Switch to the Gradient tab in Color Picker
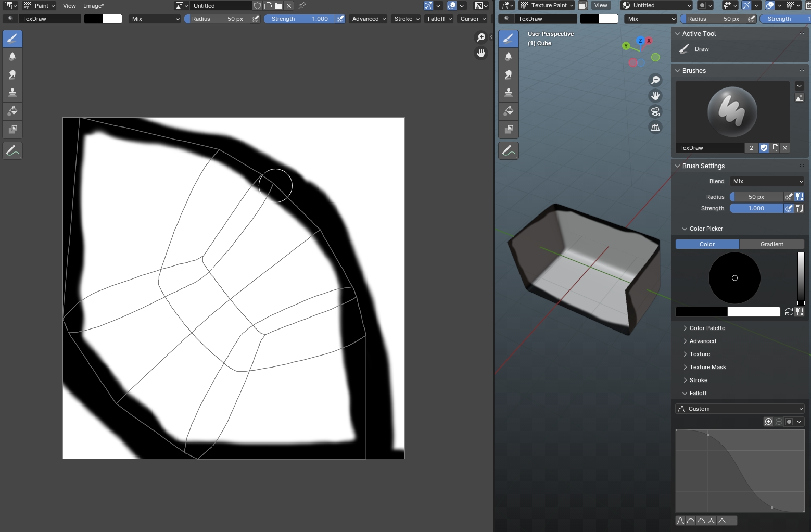Image resolution: width=811 pixels, height=532 pixels. tap(771, 244)
